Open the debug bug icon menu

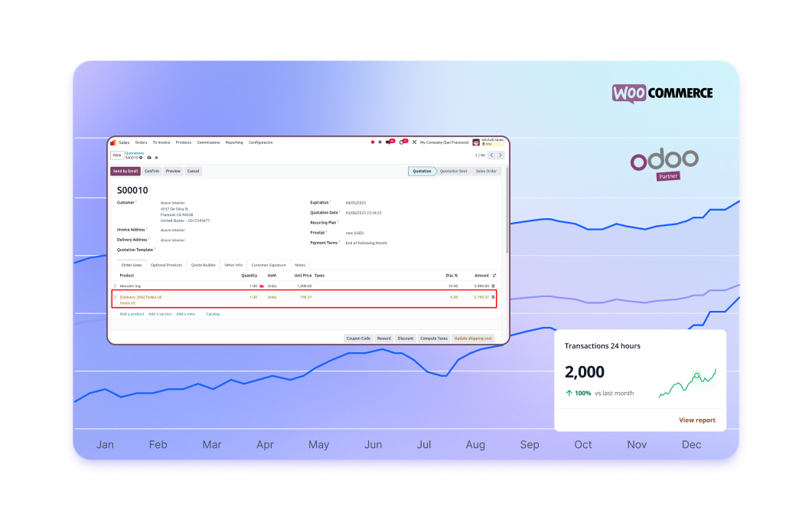tap(380, 142)
